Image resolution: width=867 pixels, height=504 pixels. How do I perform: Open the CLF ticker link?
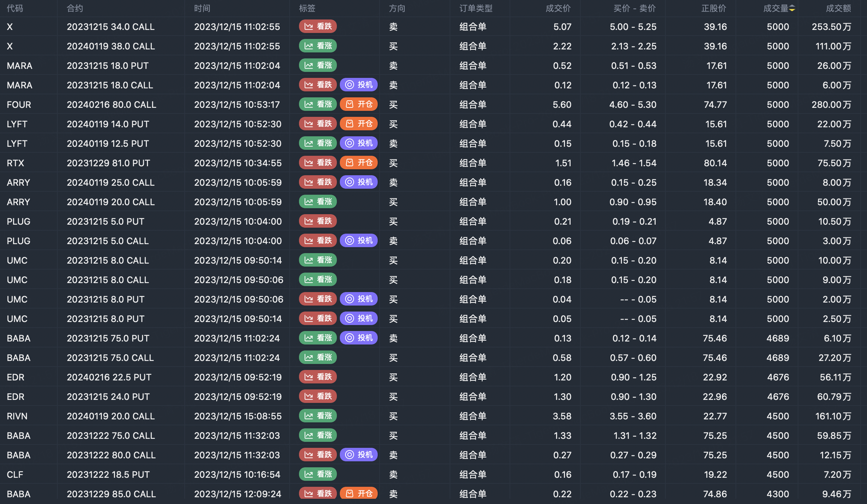(x=15, y=474)
